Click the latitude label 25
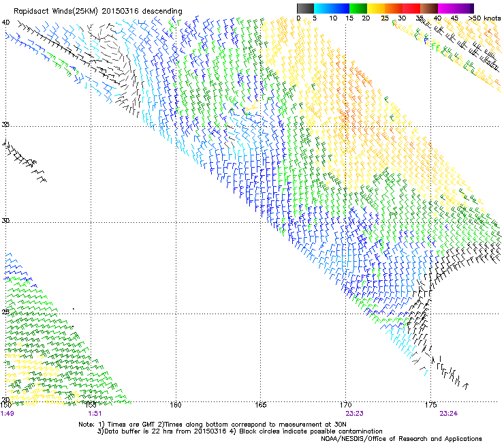This screenshot has height=443, width=504. [5, 311]
